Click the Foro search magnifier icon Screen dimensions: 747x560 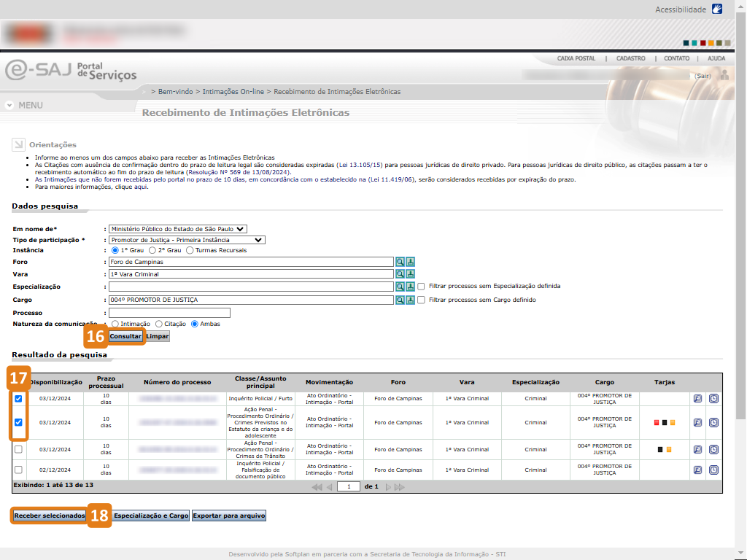pos(400,262)
